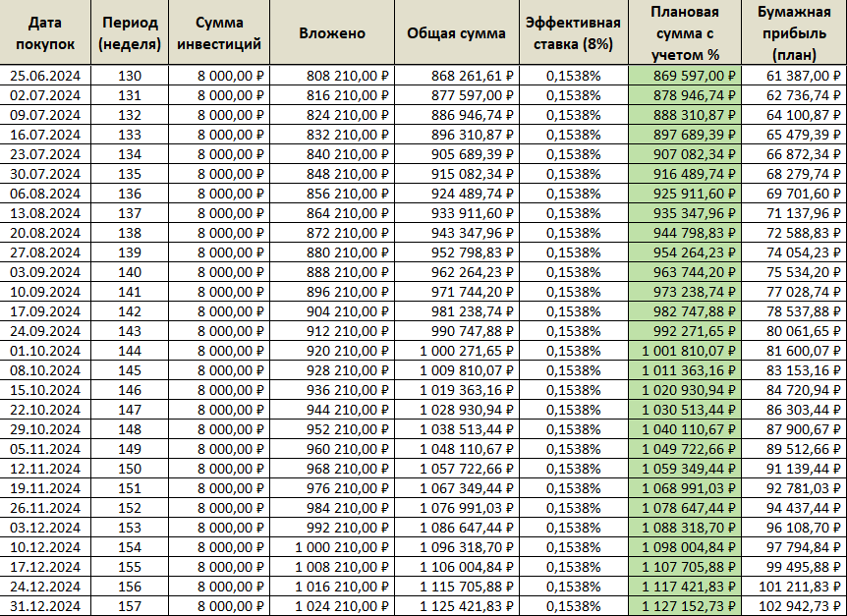Click planned sum 935 347,96 ₽
The image size is (847, 616).
[685, 213]
